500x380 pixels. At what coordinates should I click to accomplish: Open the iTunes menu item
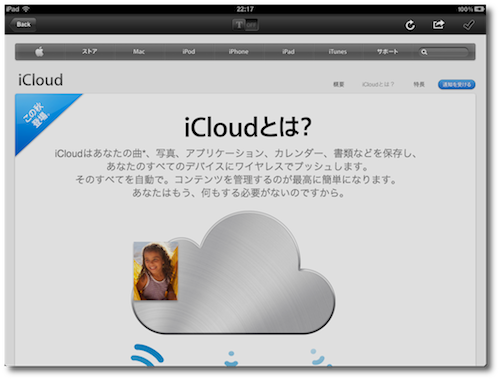click(x=337, y=52)
